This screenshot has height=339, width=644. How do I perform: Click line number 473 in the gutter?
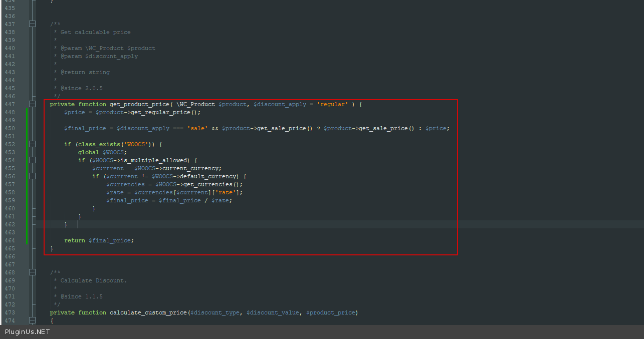[x=10, y=312]
